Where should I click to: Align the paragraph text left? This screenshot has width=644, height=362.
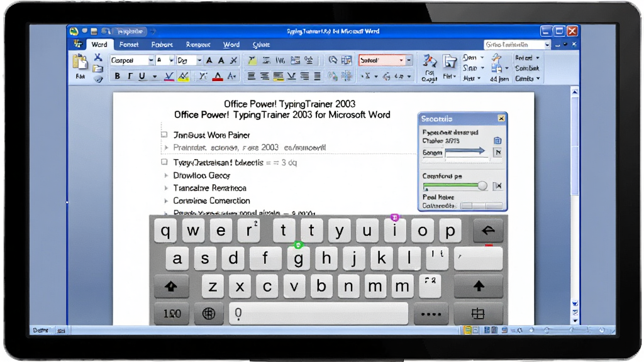coord(252,76)
